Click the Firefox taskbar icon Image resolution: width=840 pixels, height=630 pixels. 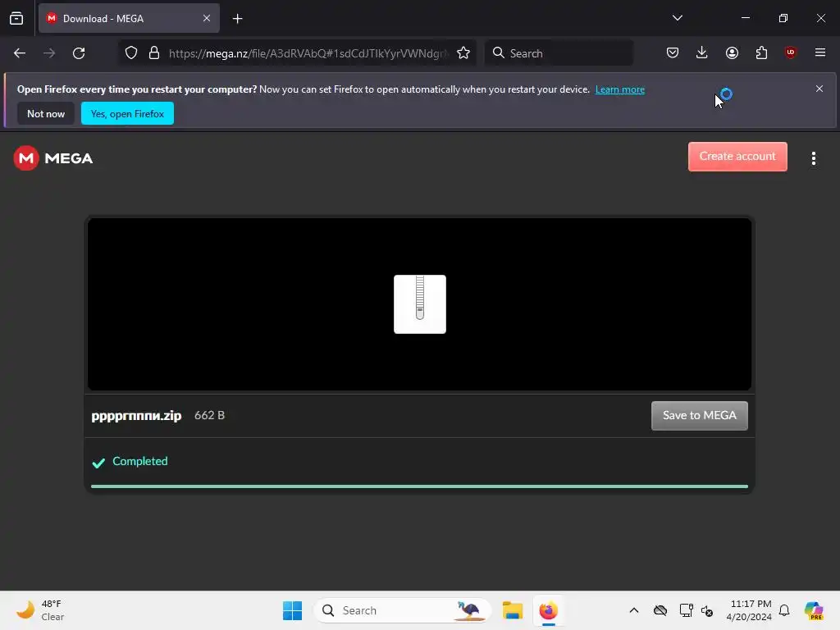click(548, 610)
